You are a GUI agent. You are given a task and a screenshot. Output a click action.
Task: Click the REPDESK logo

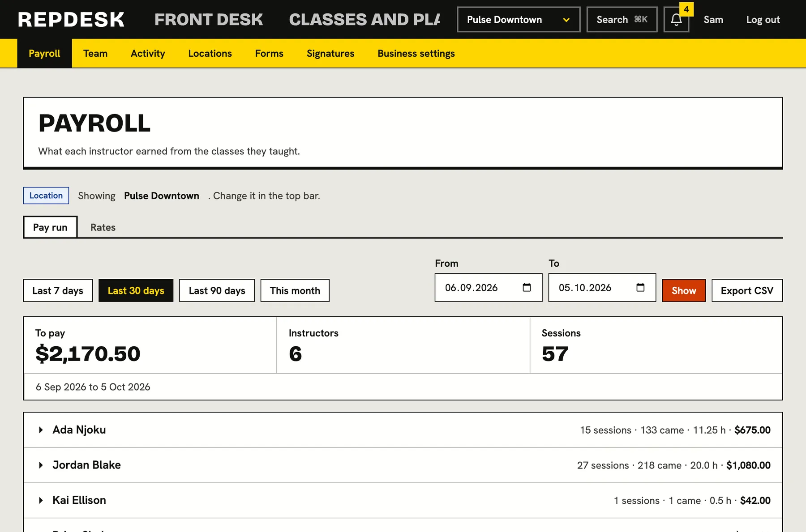(x=71, y=20)
